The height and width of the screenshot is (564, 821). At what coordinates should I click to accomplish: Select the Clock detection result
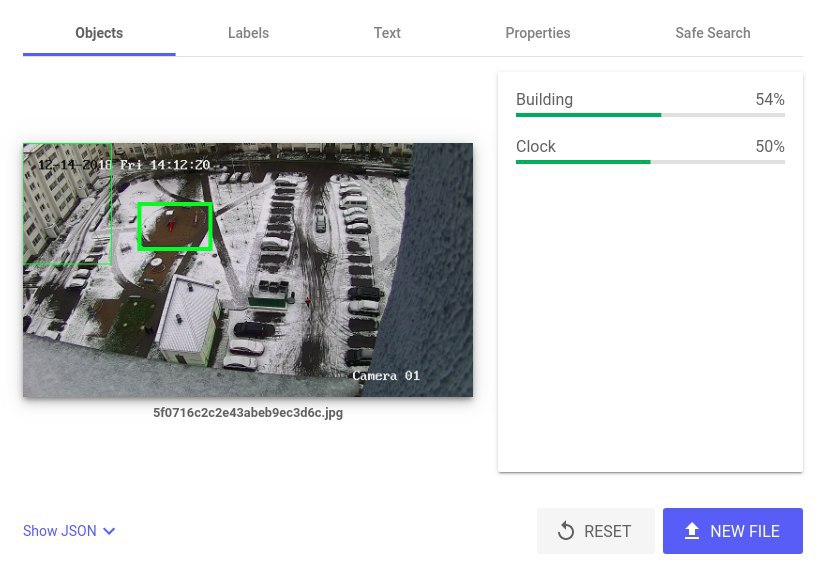(x=650, y=151)
